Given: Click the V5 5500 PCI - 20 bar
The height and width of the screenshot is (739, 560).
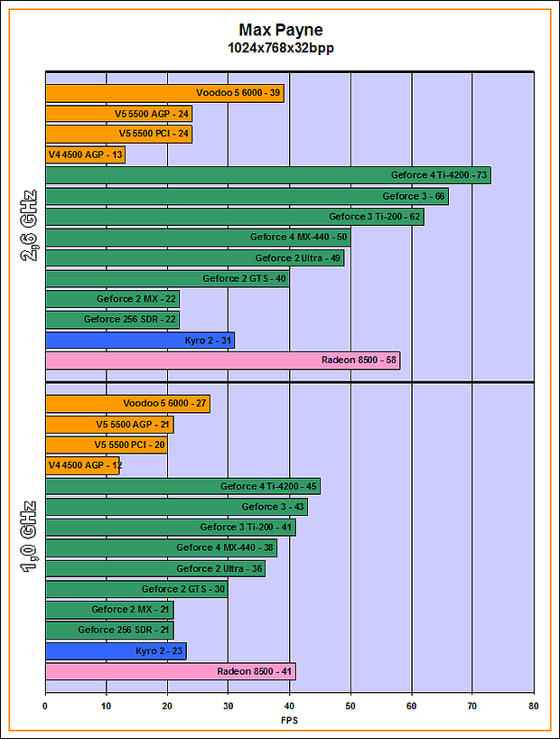Looking at the screenshot, I should point(106,445).
